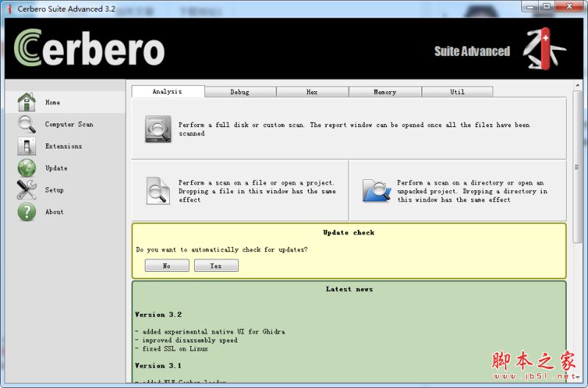Switch to the Debug tab
588x388 pixels.
[240, 92]
